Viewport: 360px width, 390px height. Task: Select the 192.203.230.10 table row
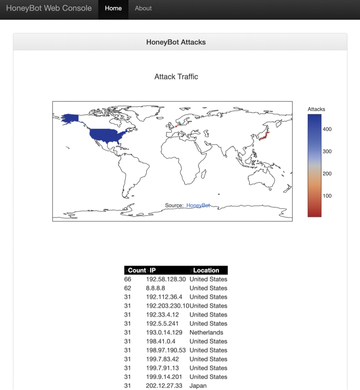176,306
